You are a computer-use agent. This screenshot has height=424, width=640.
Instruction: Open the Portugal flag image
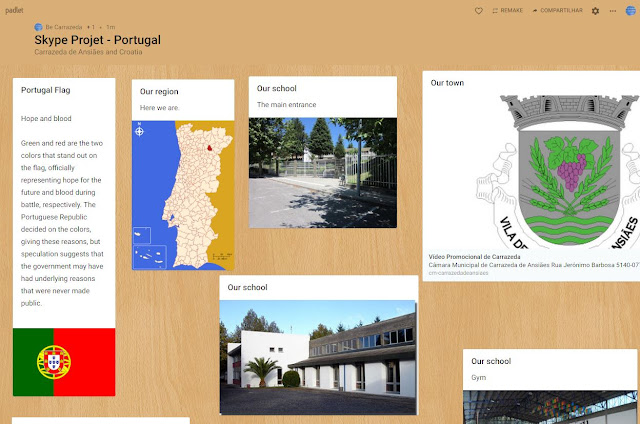64,362
